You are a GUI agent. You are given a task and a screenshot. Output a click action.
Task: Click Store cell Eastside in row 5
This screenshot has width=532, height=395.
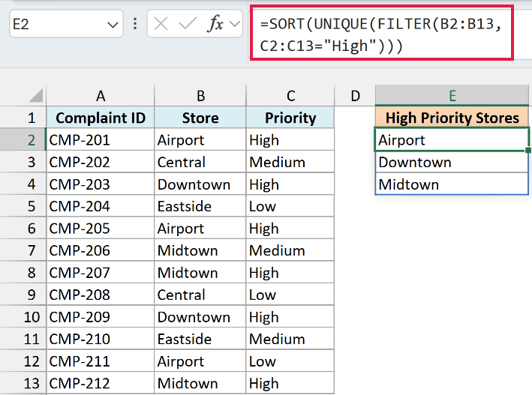pos(200,206)
